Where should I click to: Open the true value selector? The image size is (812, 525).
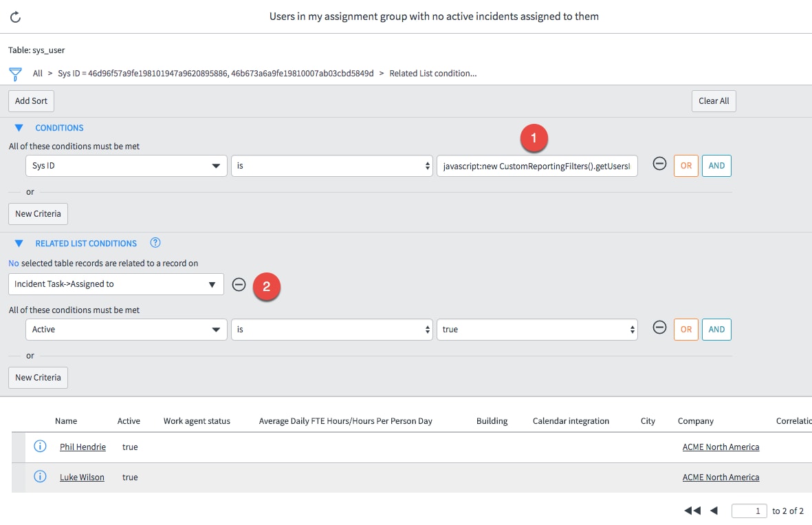536,329
